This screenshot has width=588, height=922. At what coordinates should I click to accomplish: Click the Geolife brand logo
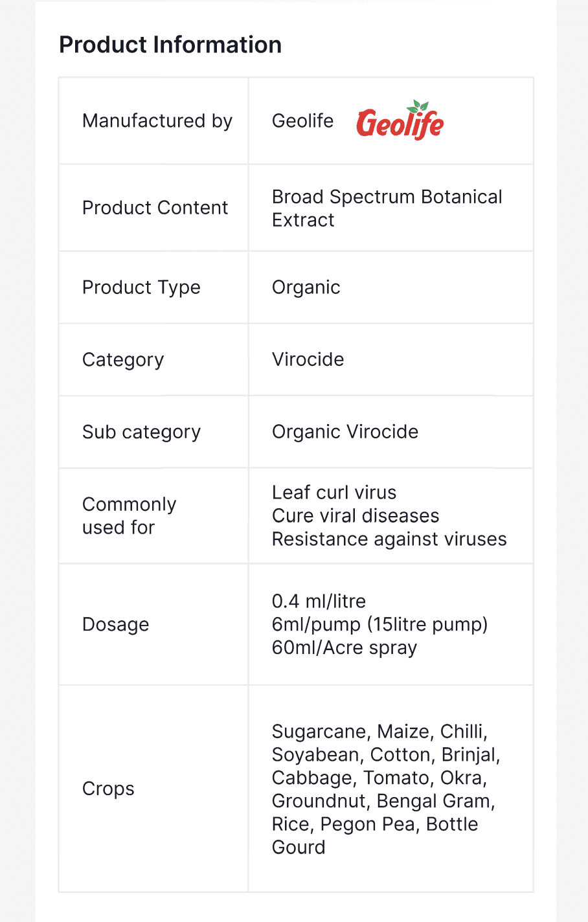pyautogui.click(x=400, y=121)
